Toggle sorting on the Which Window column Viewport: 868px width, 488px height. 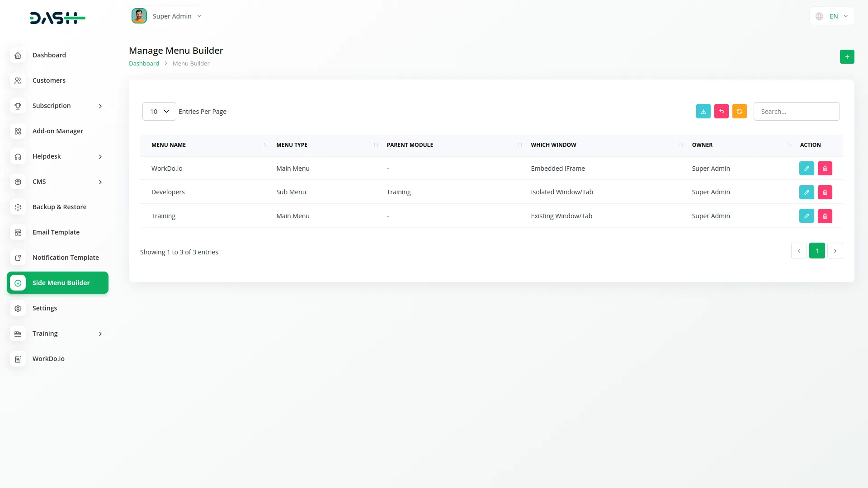point(681,145)
